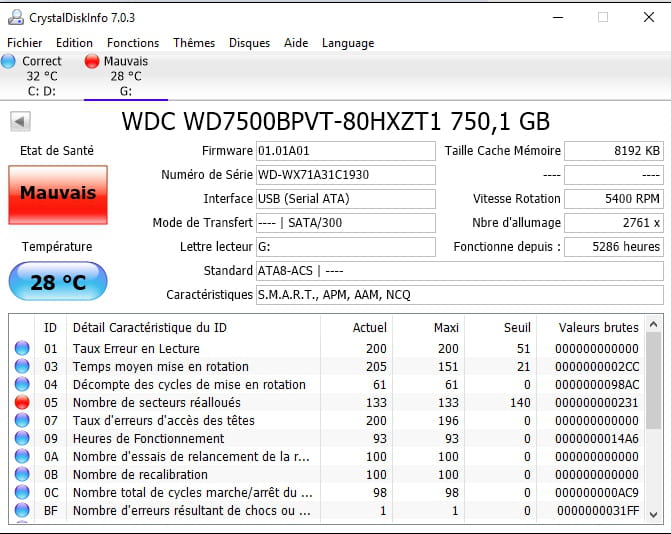The width and height of the screenshot is (671, 534).
Task: Click the red Mauvais health status button
Action: [58, 195]
